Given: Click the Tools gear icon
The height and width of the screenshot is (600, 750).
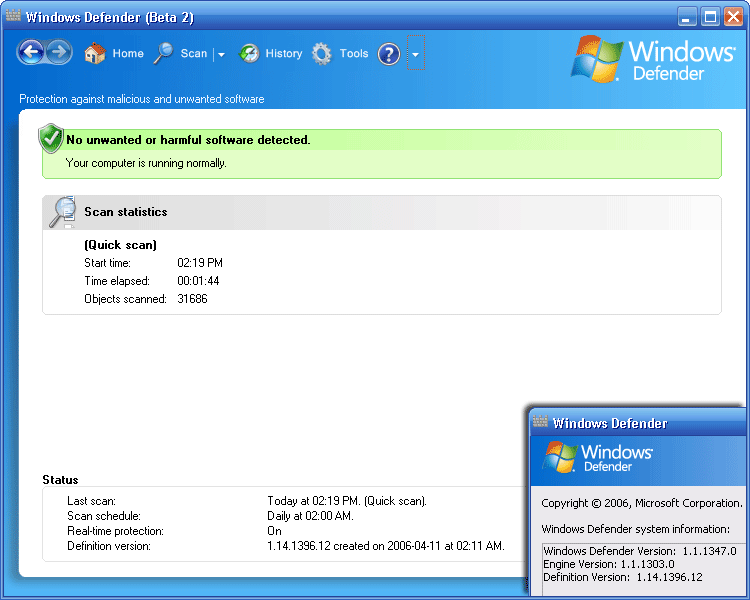Looking at the screenshot, I should (x=322, y=54).
